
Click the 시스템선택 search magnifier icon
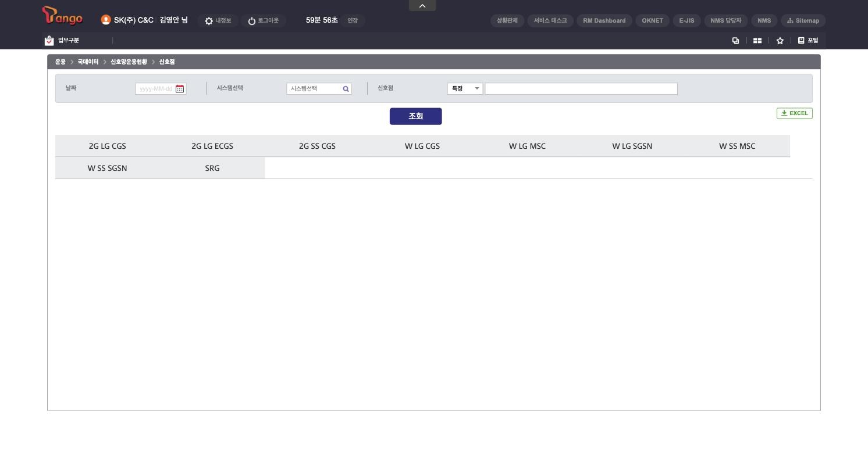(346, 89)
